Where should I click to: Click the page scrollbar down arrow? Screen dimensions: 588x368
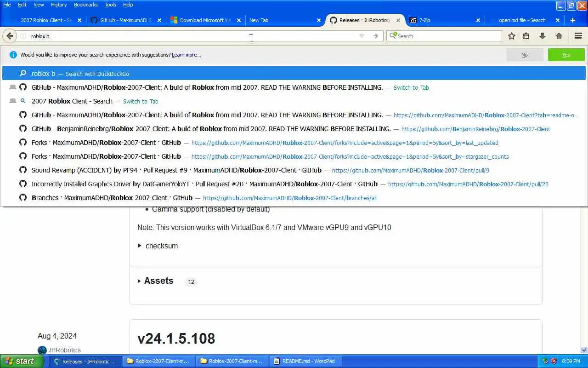[x=584, y=351]
